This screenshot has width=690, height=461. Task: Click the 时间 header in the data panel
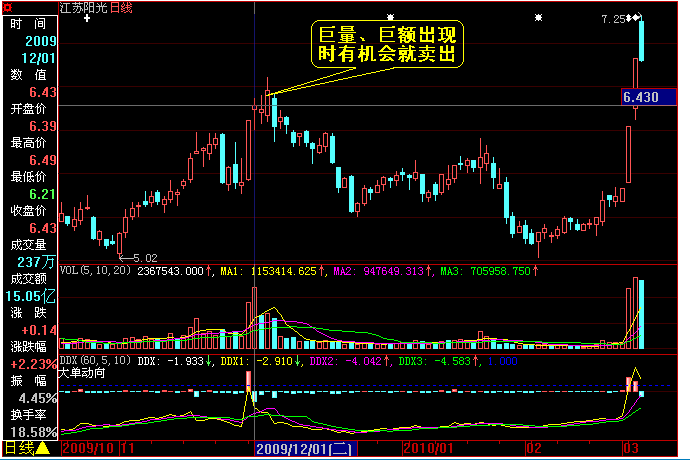[x=29, y=24]
